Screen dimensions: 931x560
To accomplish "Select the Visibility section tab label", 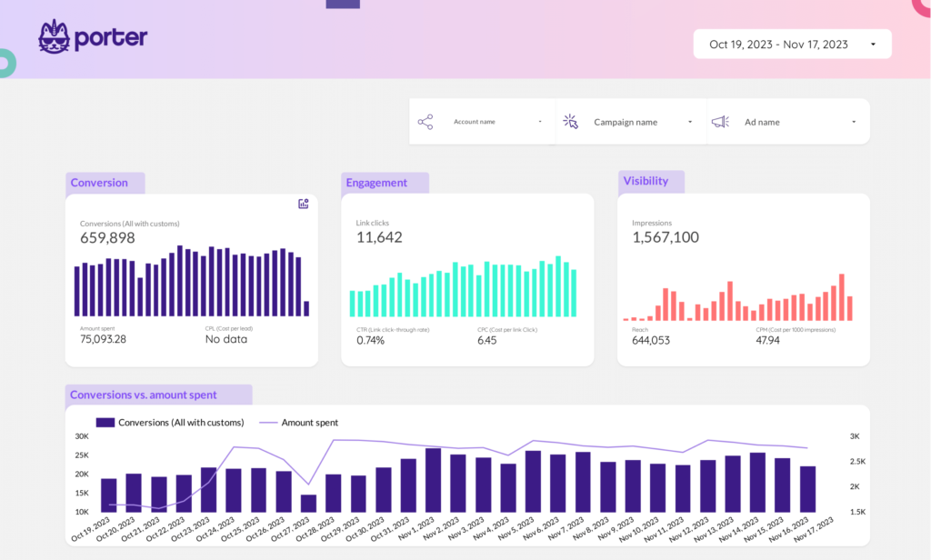I will pos(646,181).
